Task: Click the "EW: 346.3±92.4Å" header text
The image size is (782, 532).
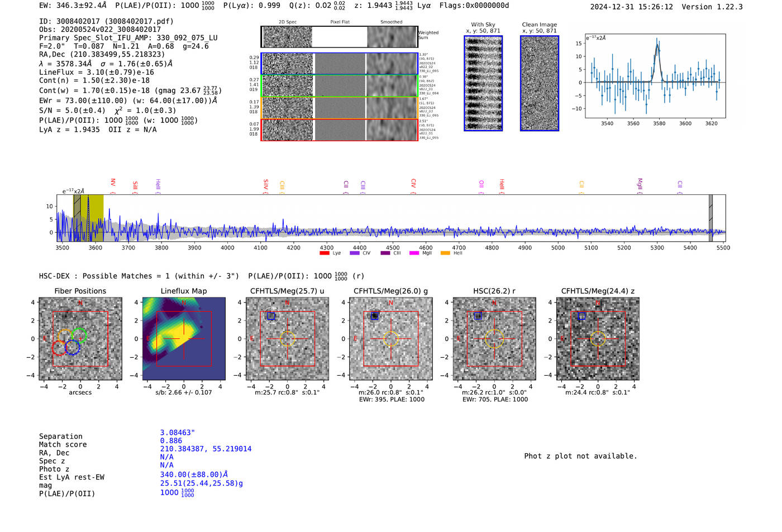Action: [73, 6]
